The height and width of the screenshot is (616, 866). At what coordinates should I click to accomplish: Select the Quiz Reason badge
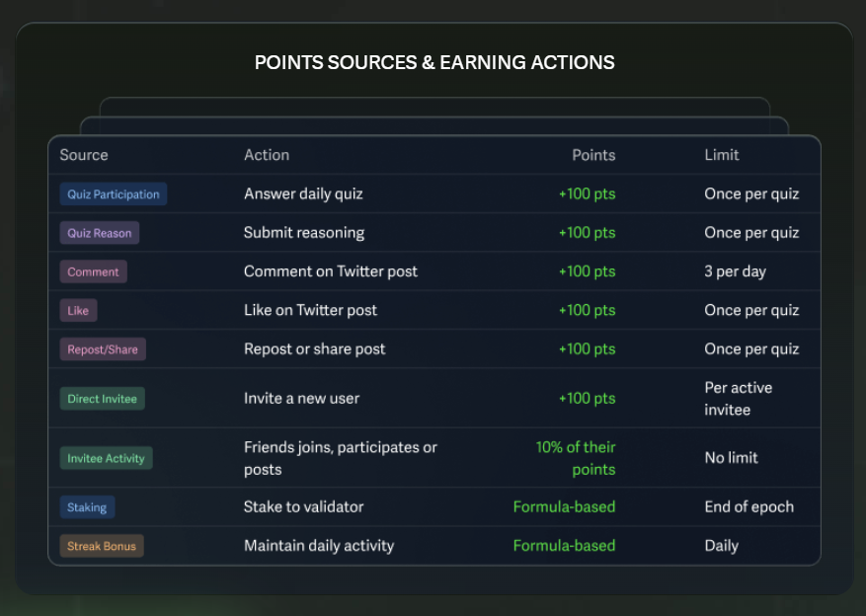(100, 233)
